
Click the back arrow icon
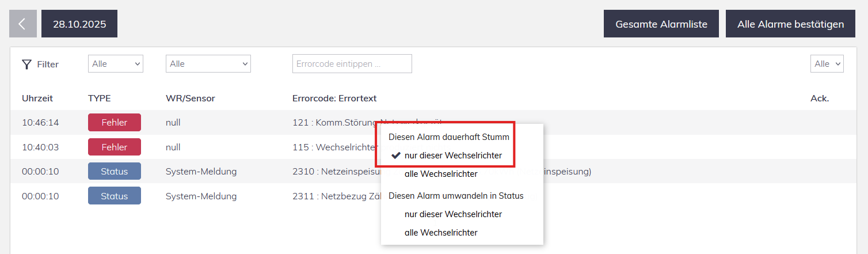point(23,24)
